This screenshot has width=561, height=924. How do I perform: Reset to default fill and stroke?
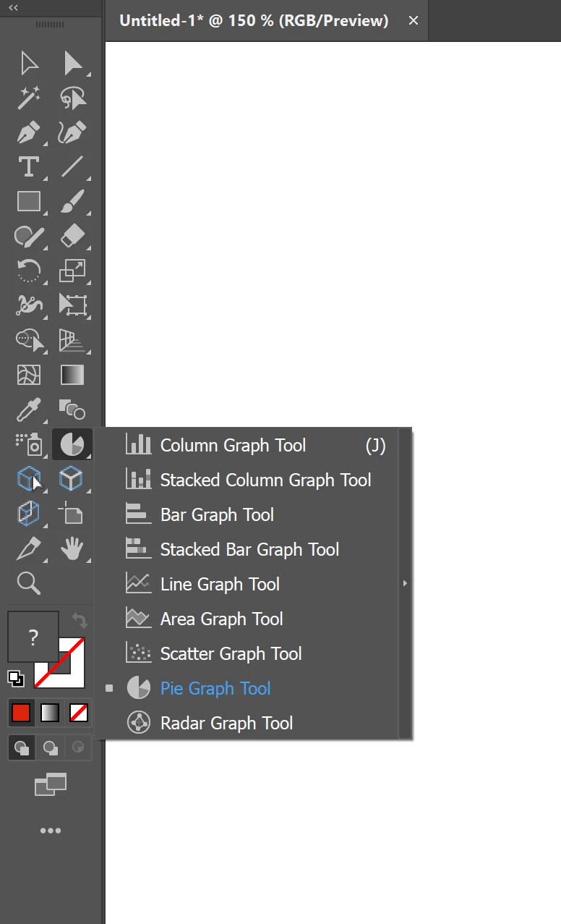[16, 679]
